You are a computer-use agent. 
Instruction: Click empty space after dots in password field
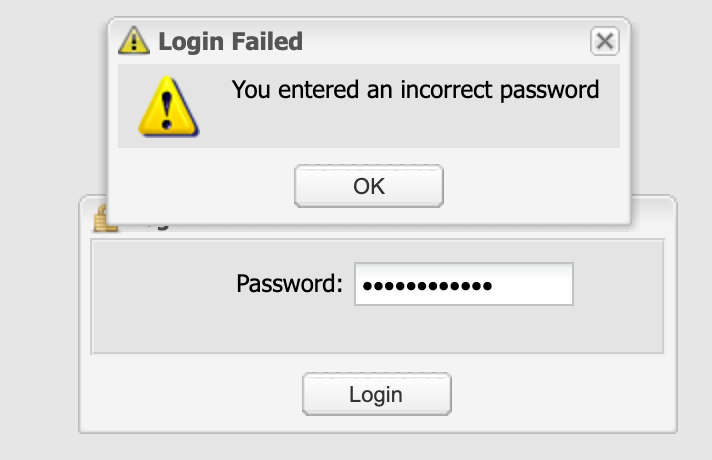pyautogui.click(x=531, y=284)
